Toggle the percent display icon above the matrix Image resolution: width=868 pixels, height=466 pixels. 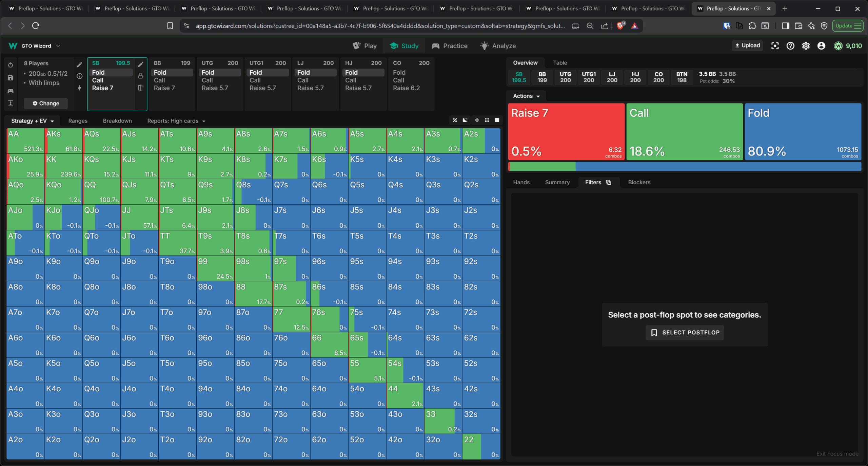455,120
